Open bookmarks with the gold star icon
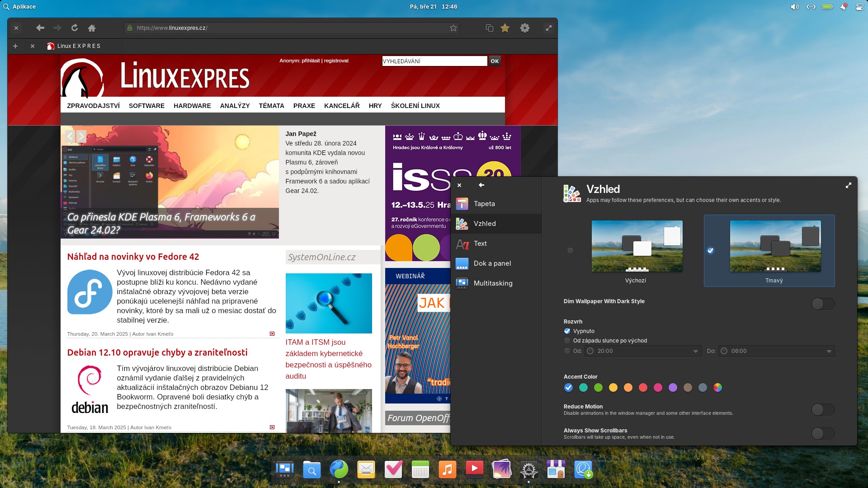Screen dimensions: 868x488 point(505,28)
